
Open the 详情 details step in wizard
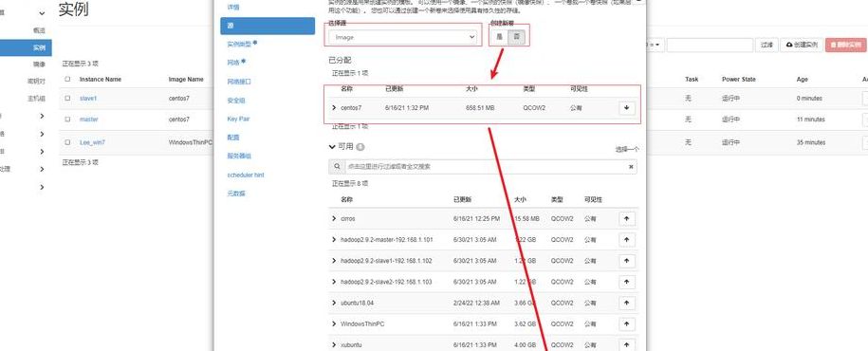click(233, 8)
